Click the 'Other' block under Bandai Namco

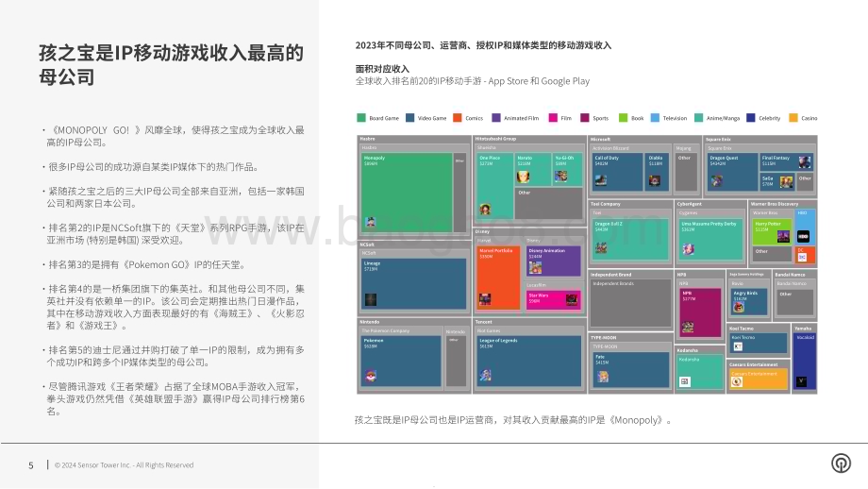[795, 302]
